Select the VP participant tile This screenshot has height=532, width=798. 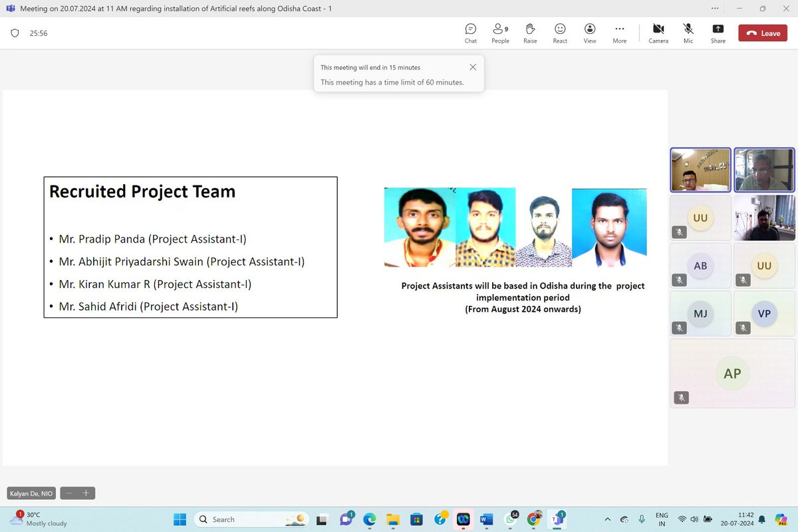(764, 313)
